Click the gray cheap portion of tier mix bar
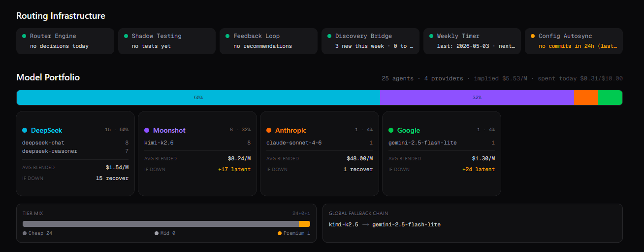The height and width of the screenshot is (252, 644). [x=161, y=224]
